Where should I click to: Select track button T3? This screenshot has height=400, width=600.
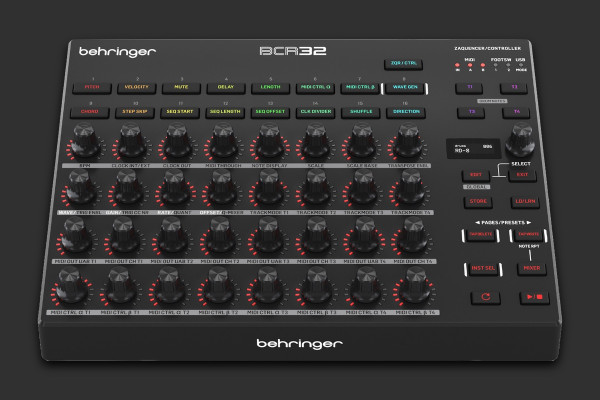471,112
